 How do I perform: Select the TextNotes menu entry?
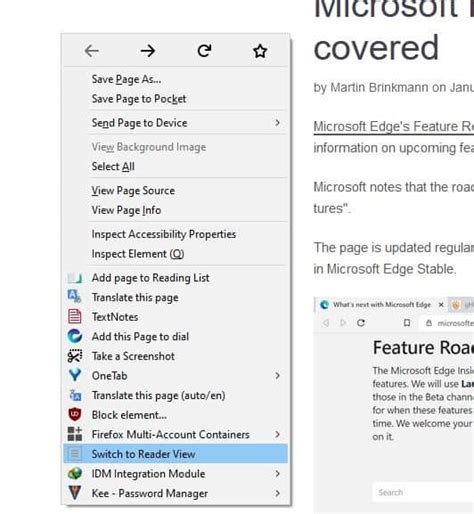175,317
